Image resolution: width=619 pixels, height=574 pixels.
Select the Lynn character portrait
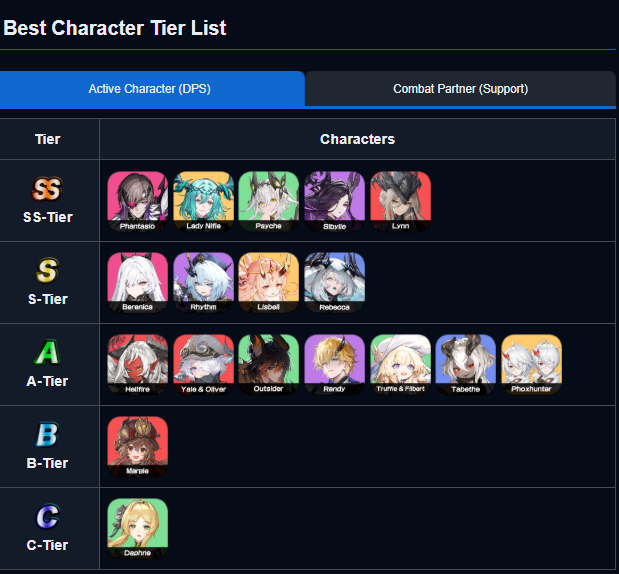[x=400, y=201]
